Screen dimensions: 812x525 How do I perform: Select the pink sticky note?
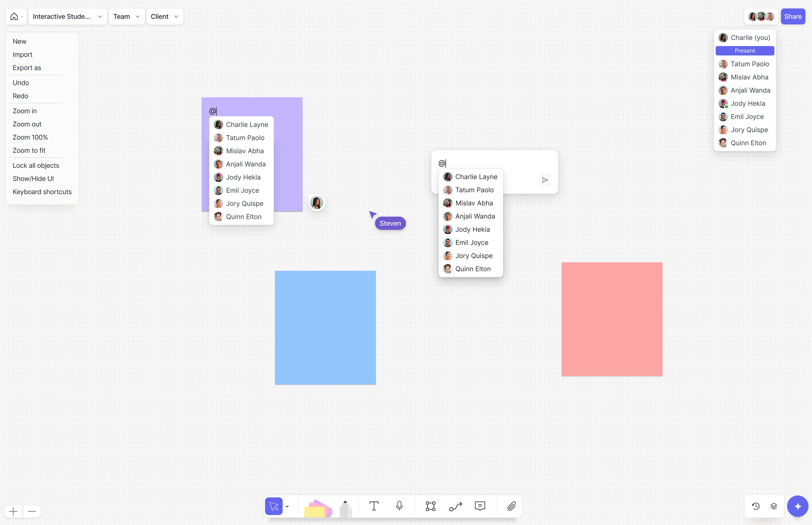[x=612, y=319]
